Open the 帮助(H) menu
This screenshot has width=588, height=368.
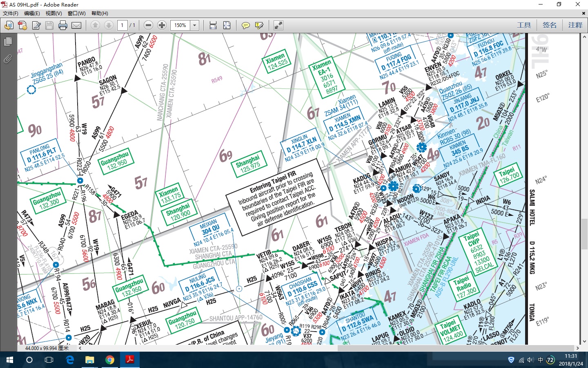100,13
